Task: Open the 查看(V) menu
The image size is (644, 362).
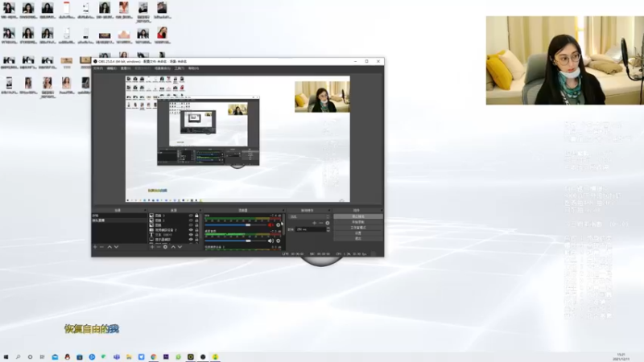Action: point(126,68)
